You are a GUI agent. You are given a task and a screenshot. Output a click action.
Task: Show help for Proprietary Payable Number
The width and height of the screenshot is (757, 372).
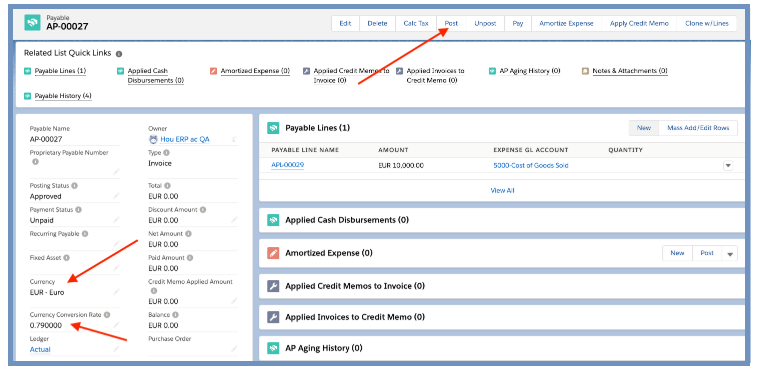point(35,162)
